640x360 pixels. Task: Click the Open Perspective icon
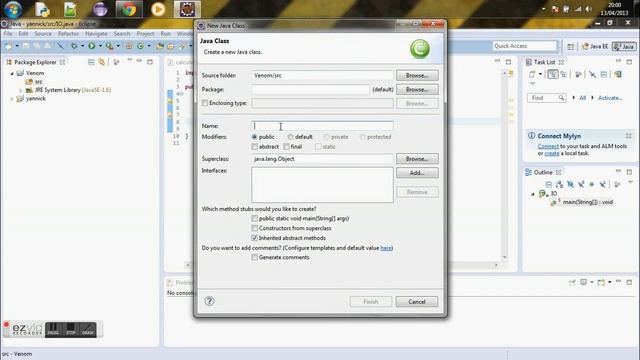pyautogui.click(x=571, y=47)
